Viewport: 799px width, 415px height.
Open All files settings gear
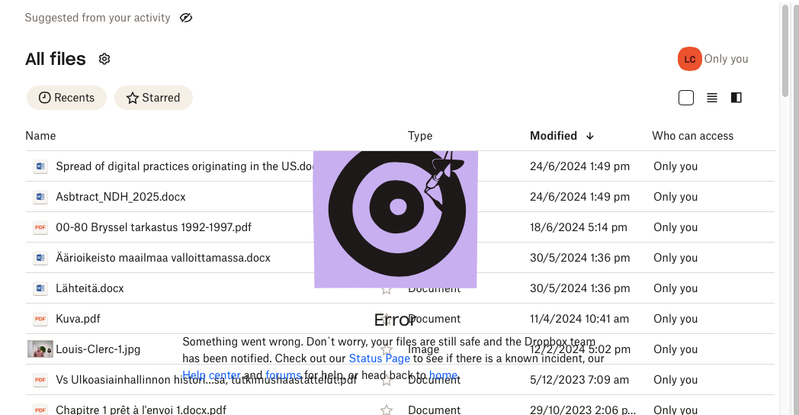104,59
